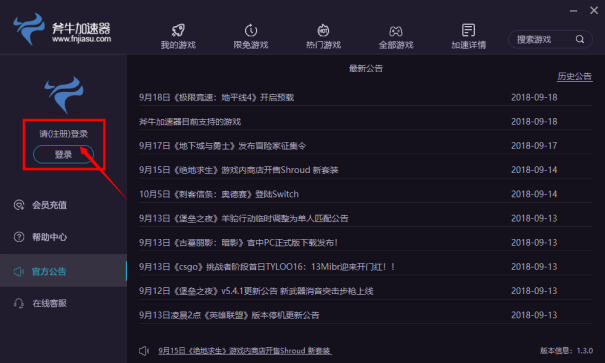This screenshot has height=363, width=605.
Task: Open 全部游戏 gamepad icon
Action: pos(396,30)
